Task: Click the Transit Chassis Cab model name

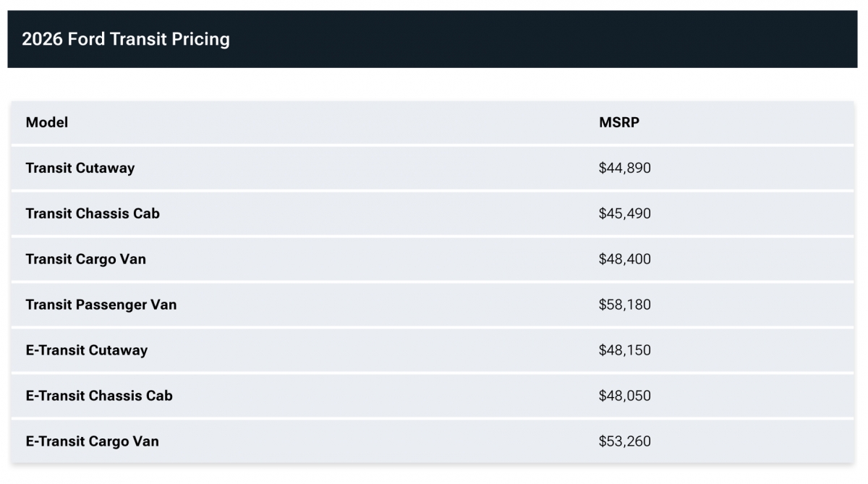Action: click(93, 213)
